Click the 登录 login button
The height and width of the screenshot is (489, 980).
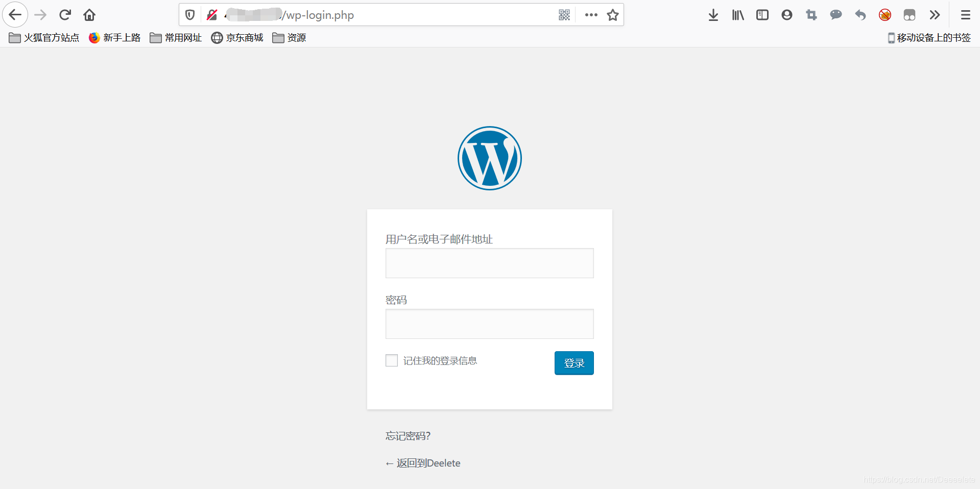[x=574, y=363]
